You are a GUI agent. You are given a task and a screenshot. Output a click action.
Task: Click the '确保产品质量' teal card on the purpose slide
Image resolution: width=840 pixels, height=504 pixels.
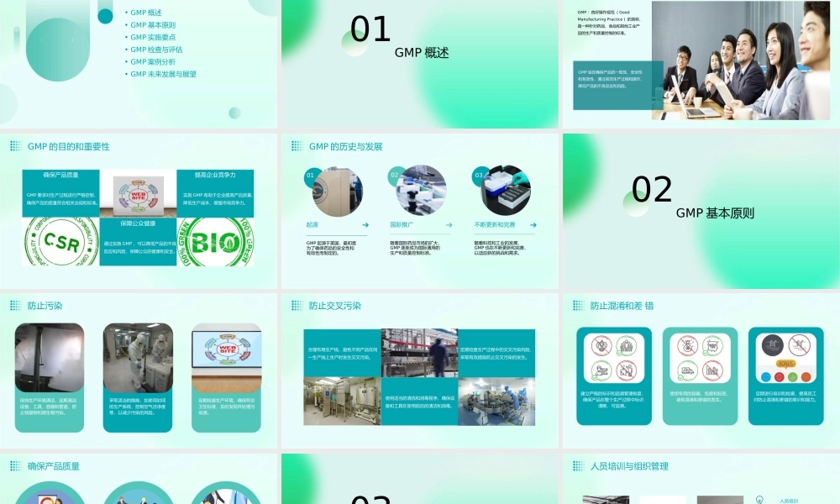[x=60, y=193]
